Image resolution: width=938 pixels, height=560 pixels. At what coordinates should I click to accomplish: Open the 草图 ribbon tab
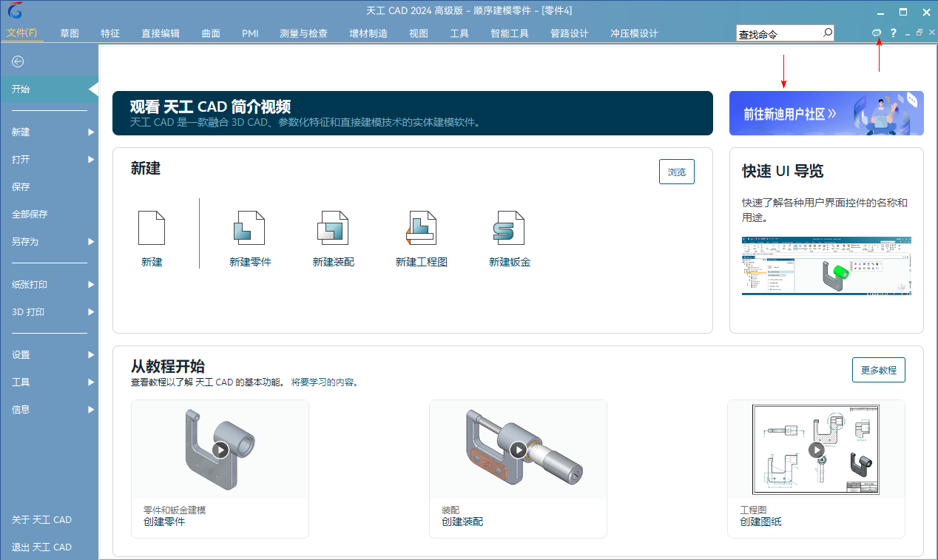pyautogui.click(x=70, y=33)
